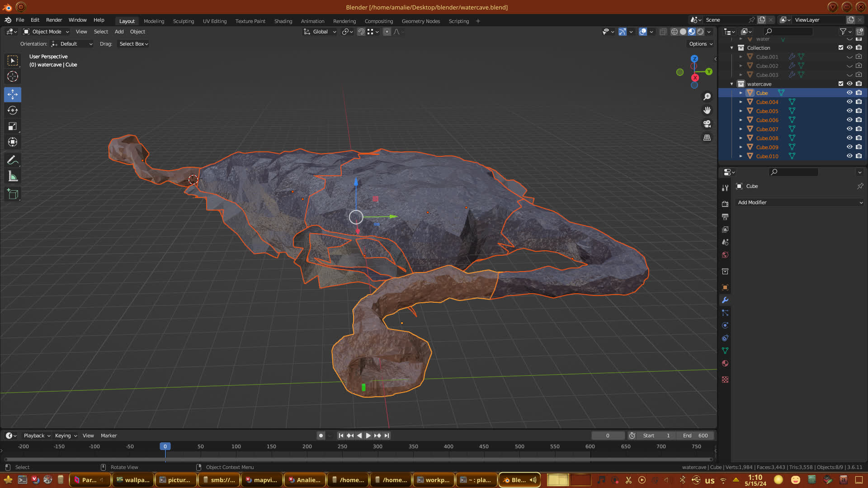Select the Rotate tool in left toolbar
The image size is (868, 488).
pos(13,110)
